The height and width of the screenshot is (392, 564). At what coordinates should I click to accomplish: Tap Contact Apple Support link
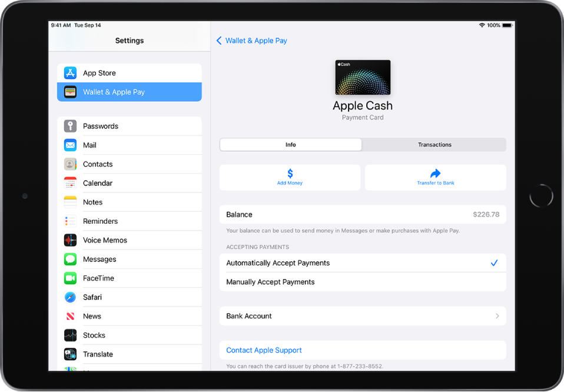point(264,350)
